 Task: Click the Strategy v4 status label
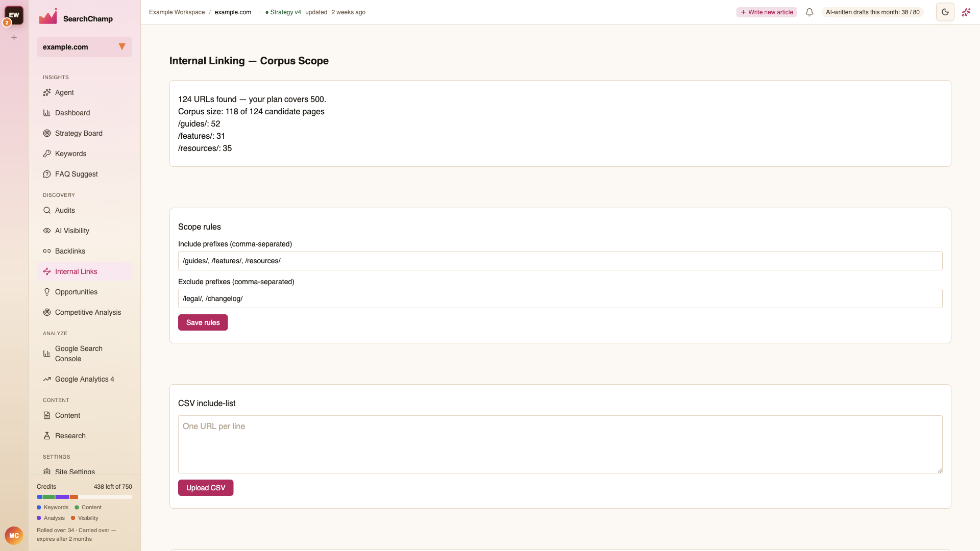[283, 12]
